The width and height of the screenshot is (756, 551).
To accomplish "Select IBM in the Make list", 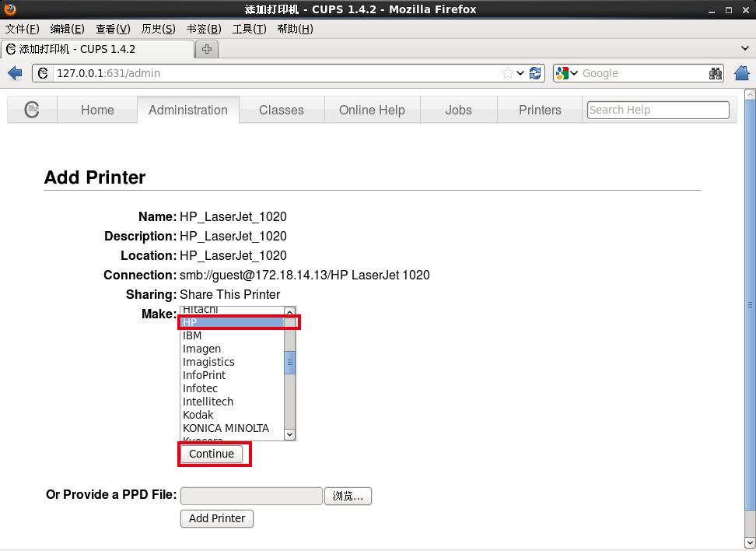I will click(x=233, y=335).
